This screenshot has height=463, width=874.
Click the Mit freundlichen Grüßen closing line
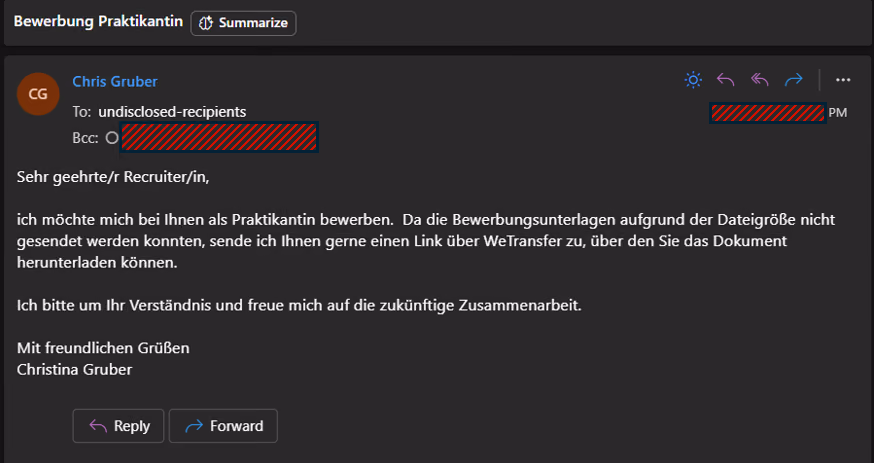[x=103, y=348]
